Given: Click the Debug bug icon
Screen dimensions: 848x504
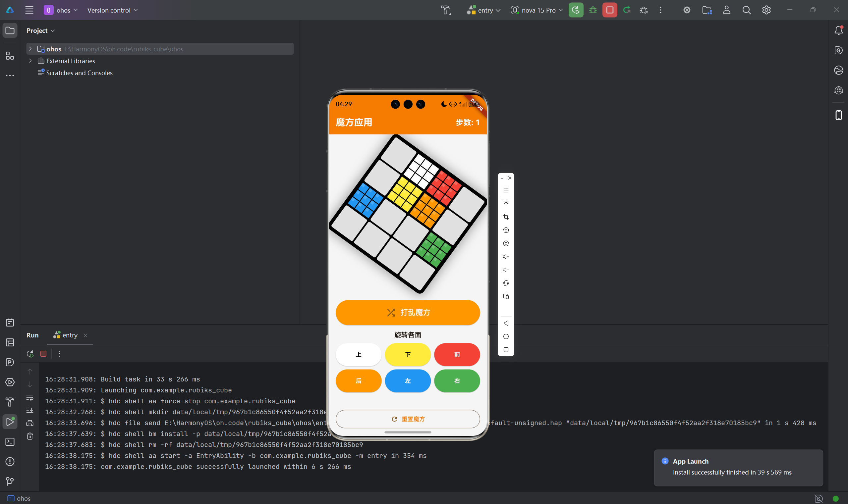Looking at the screenshot, I should pyautogui.click(x=593, y=10).
